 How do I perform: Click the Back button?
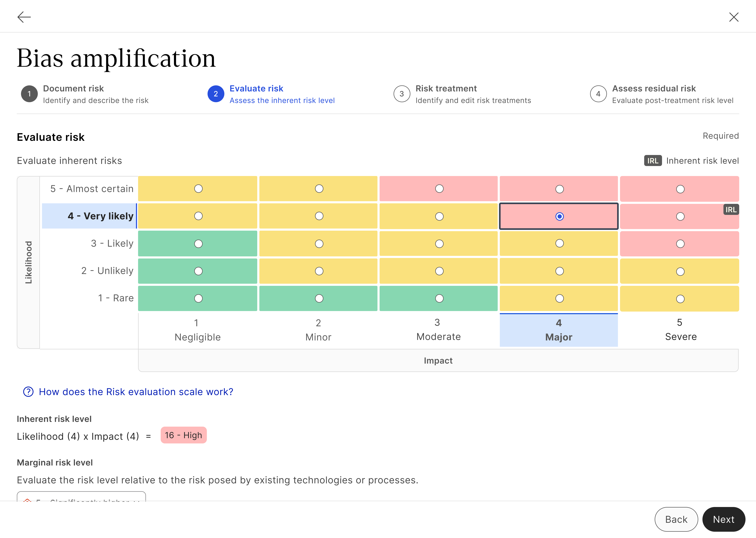(676, 519)
